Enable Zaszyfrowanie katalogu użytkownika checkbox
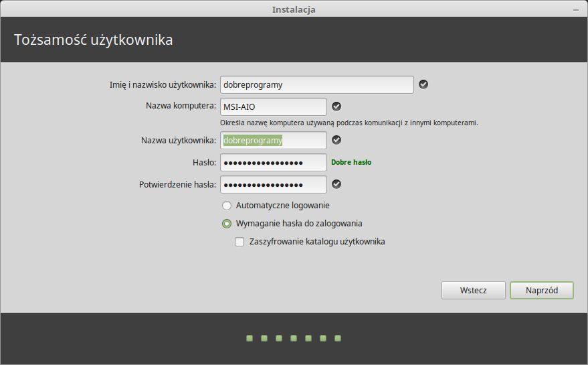588x365 pixels. (x=239, y=242)
